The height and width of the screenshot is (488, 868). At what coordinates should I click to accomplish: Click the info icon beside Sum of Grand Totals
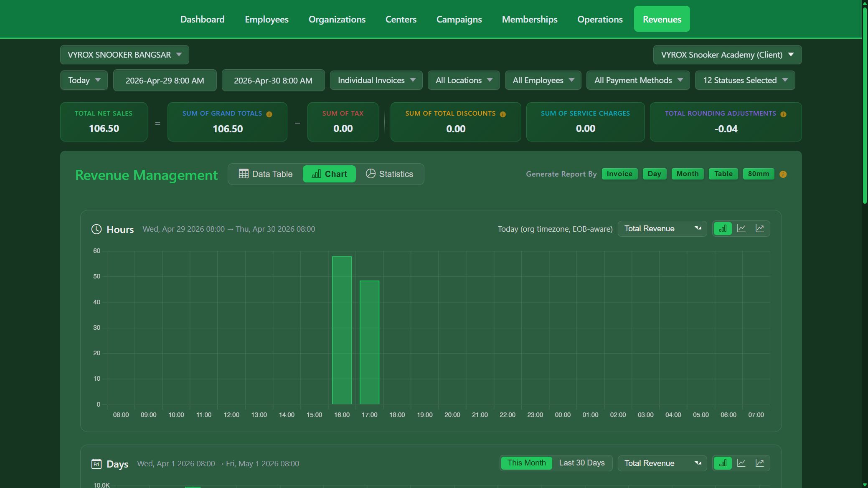click(x=269, y=114)
